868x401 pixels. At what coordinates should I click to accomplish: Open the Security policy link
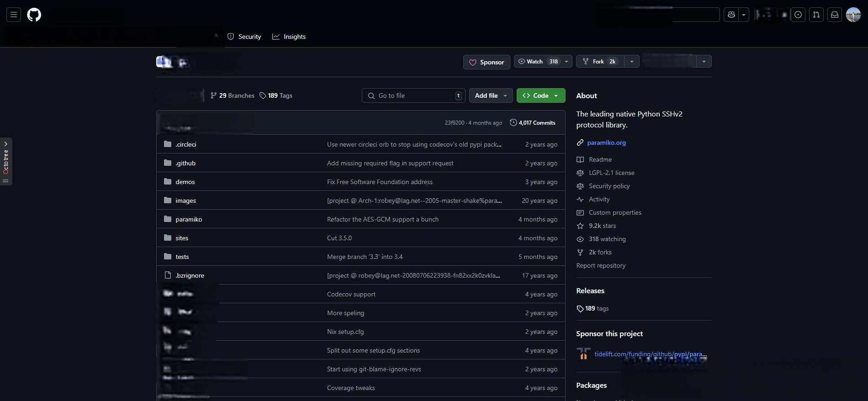click(609, 186)
